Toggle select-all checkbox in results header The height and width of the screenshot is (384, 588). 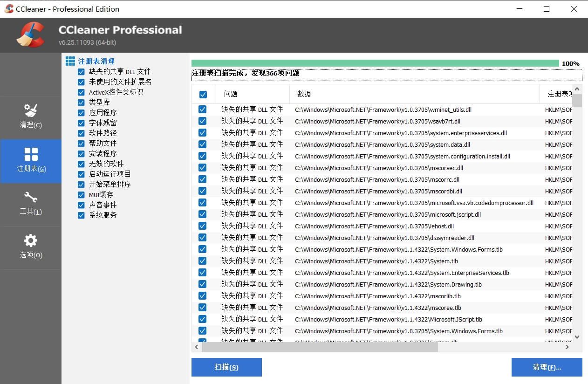coord(203,94)
